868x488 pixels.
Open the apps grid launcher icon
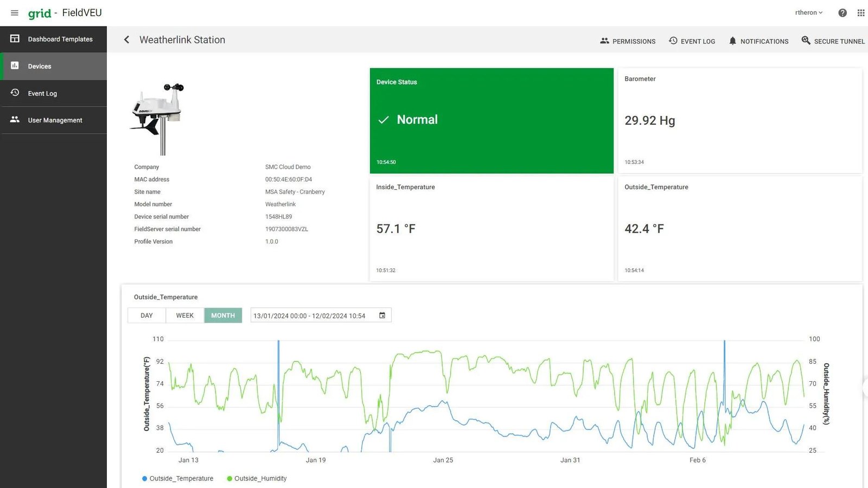click(x=861, y=13)
